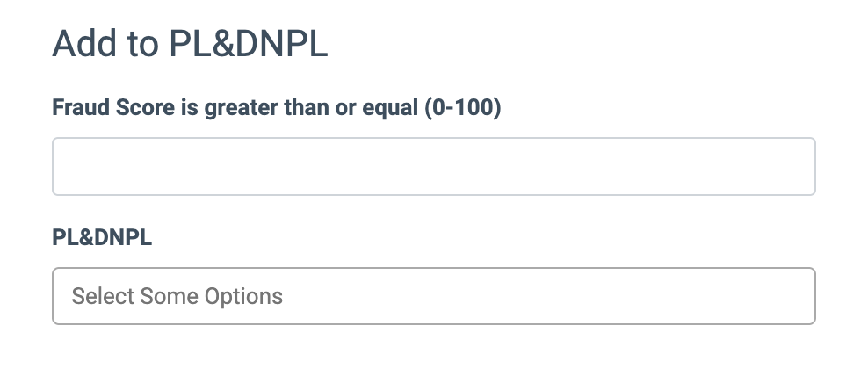Viewport: 868px width, 376px height.
Task: Focus the first input box of the form
Action: (434, 166)
